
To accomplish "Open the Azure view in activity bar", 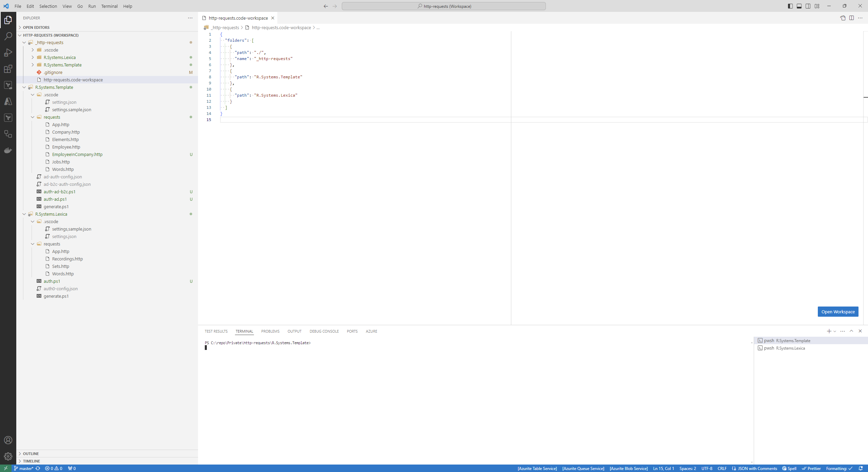I will coord(8,101).
